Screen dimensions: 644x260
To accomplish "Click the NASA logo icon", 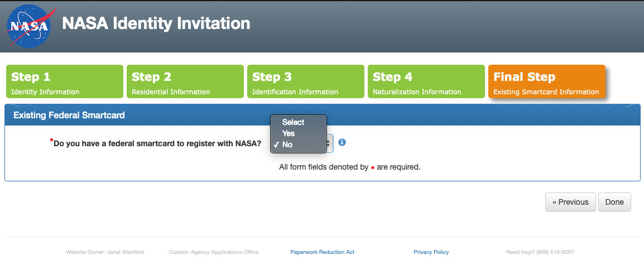I will (28, 26).
